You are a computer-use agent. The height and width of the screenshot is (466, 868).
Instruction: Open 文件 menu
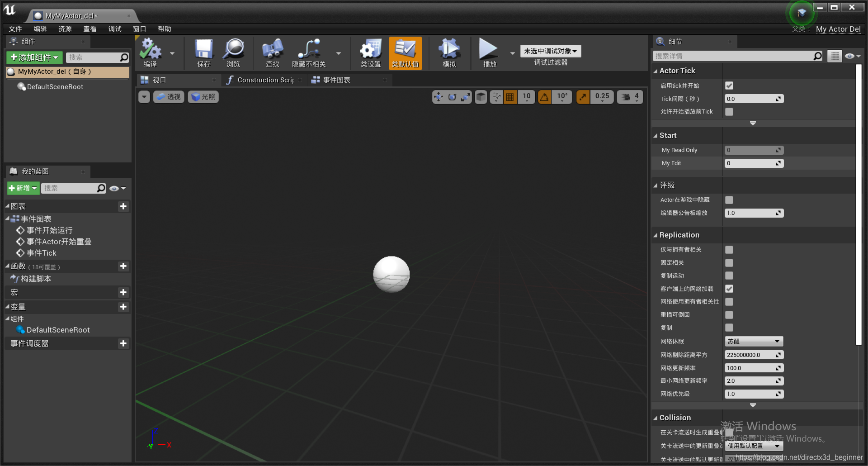tap(15, 29)
